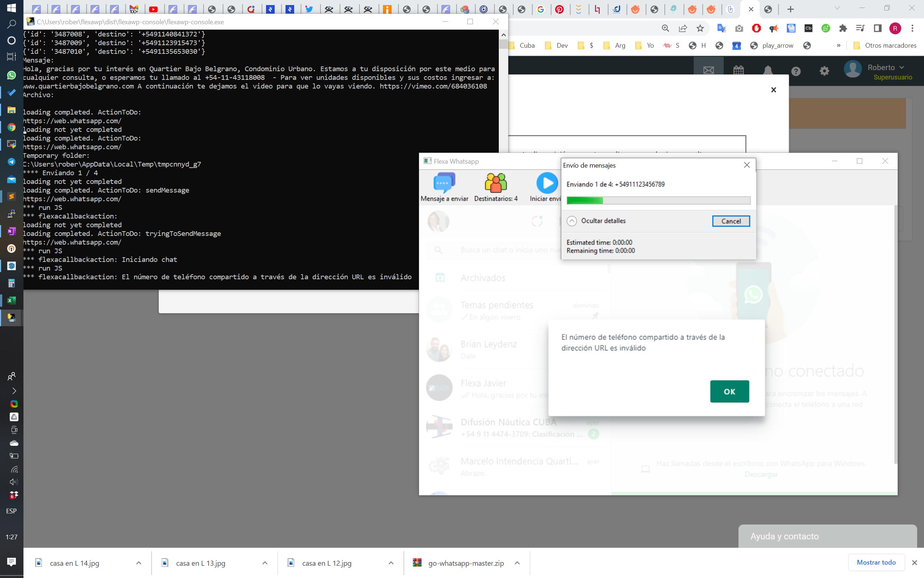The image size is (924, 578).
Task: Open the Dev bookmarks folder
Action: [556, 46]
